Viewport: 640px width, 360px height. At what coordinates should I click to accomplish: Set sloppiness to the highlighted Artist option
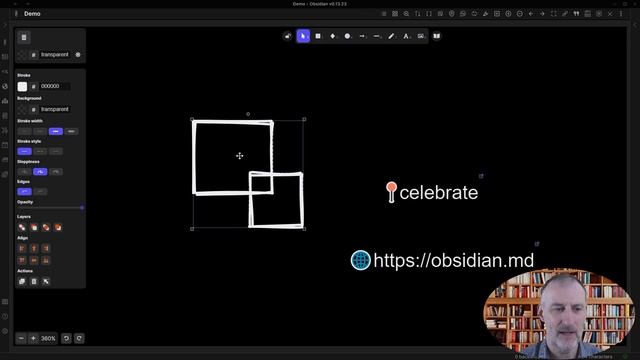[40, 172]
